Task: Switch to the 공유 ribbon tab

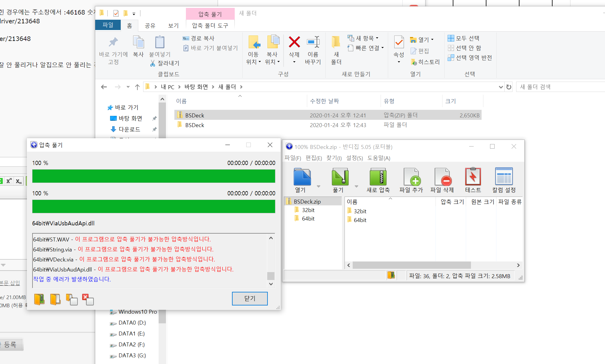Action: coord(150,25)
